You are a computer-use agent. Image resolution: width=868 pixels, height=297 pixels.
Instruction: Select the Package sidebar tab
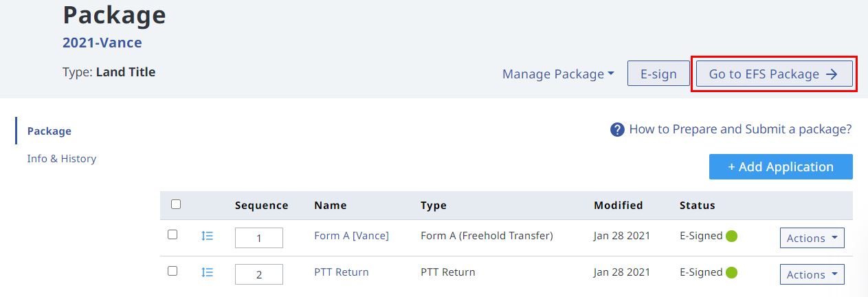[49, 131]
